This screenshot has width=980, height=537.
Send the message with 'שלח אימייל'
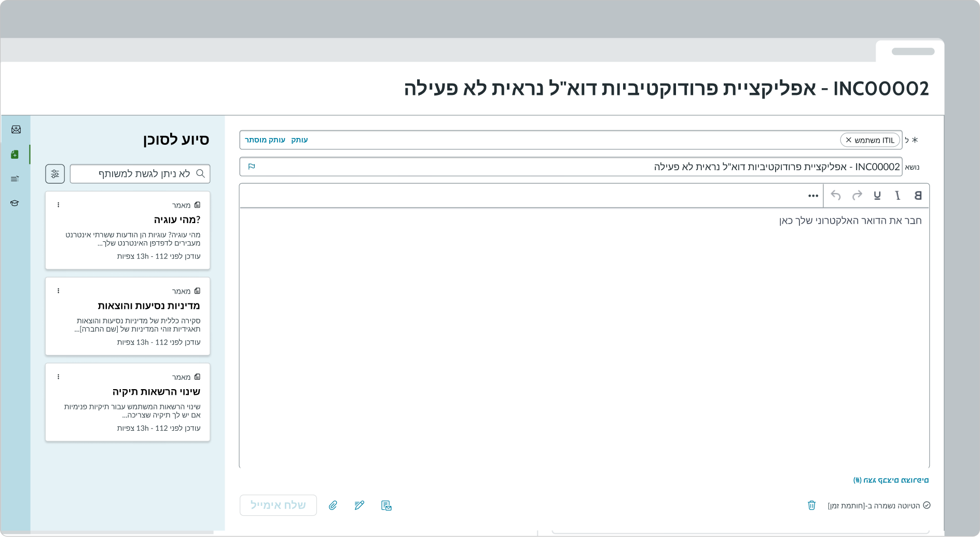278,505
